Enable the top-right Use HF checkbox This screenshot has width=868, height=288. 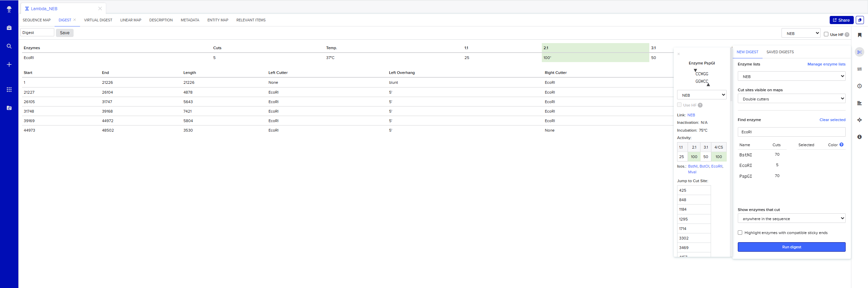pyautogui.click(x=826, y=34)
